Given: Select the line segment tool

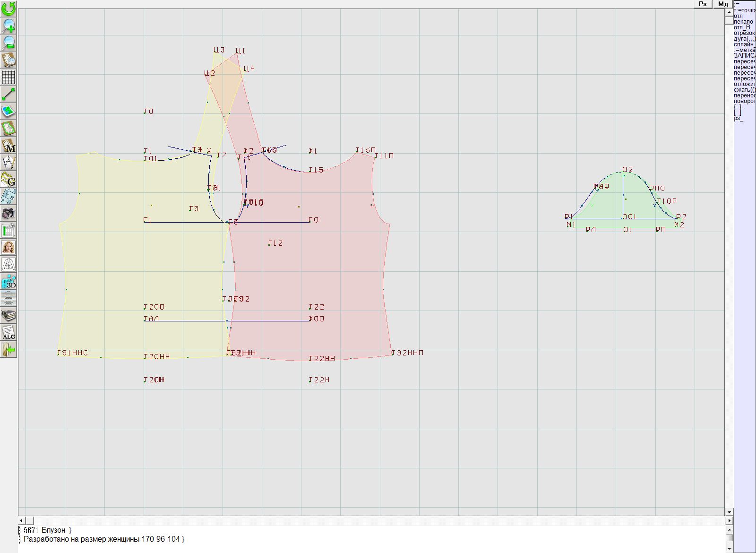Looking at the screenshot, I should click(9, 94).
